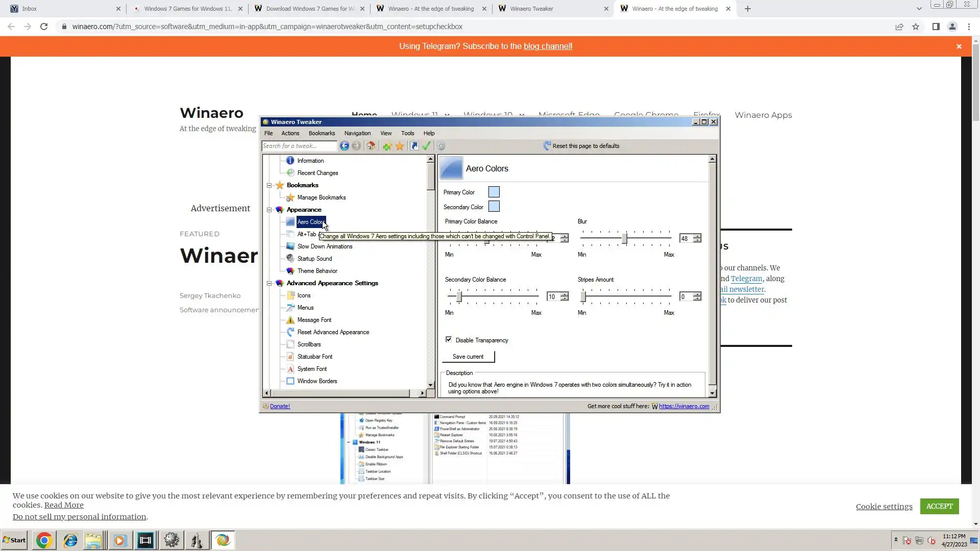
Task: Click the home icon in Tweaker toolbar
Action: point(371,146)
